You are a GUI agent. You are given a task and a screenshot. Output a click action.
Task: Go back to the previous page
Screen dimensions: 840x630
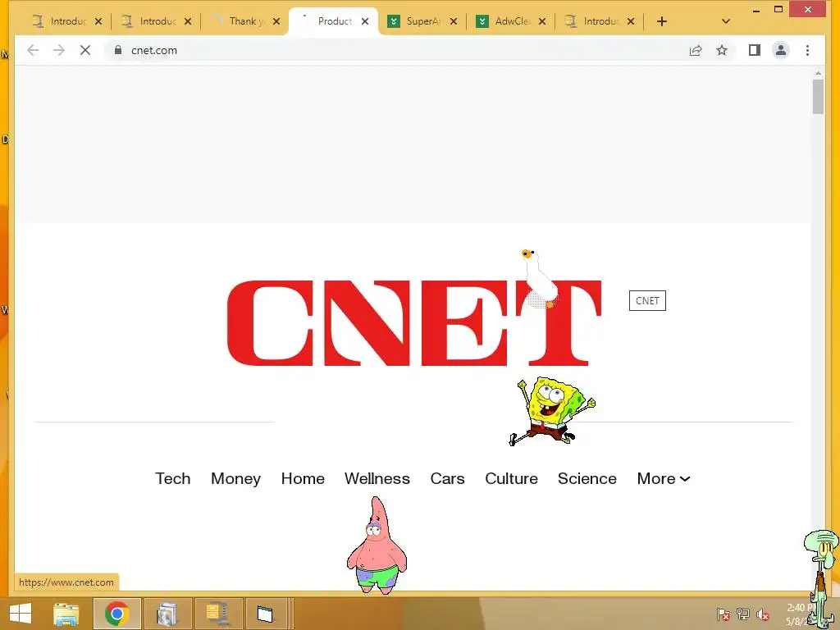click(33, 50)
